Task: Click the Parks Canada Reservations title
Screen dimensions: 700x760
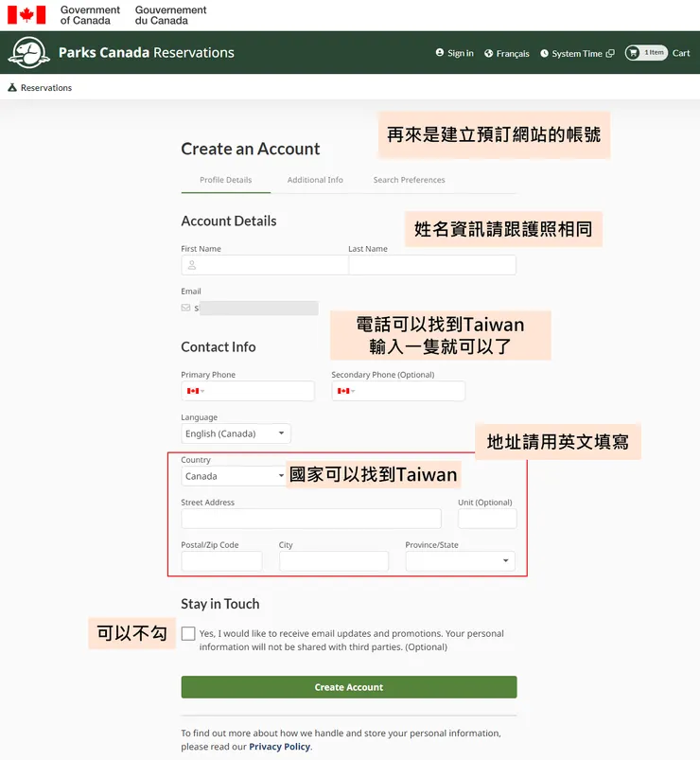Action: pyautogui.click(x=147, y=52)
